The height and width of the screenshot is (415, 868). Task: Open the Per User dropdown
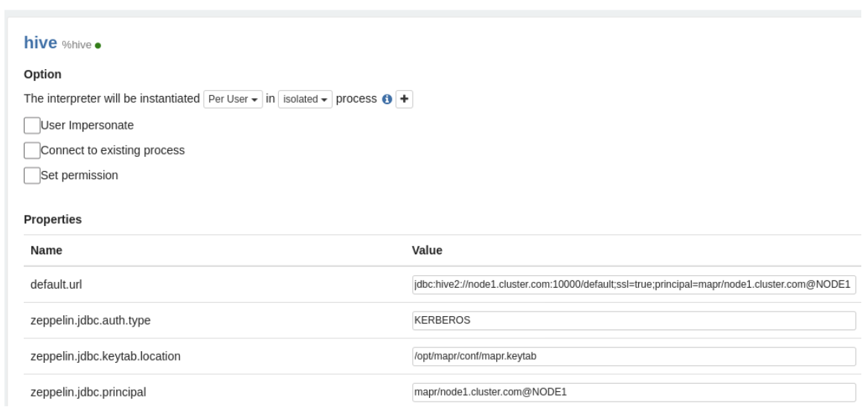click(233, 100)
